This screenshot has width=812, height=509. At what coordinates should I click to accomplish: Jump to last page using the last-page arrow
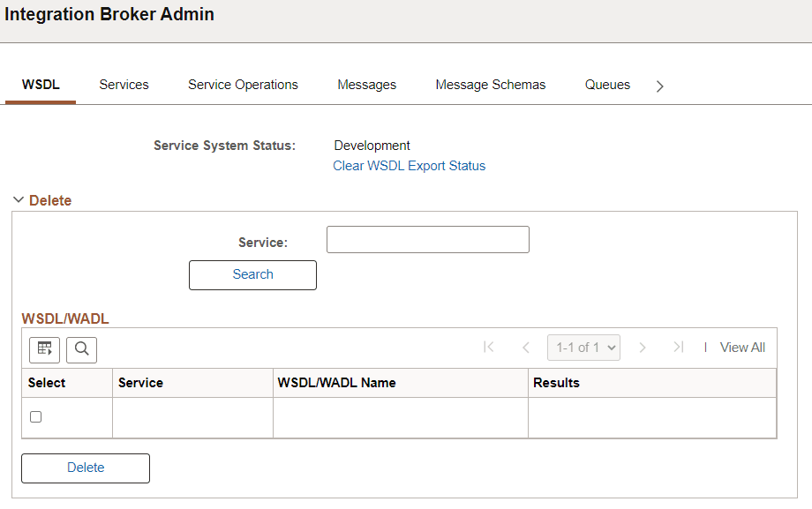(x=678, y=347)
